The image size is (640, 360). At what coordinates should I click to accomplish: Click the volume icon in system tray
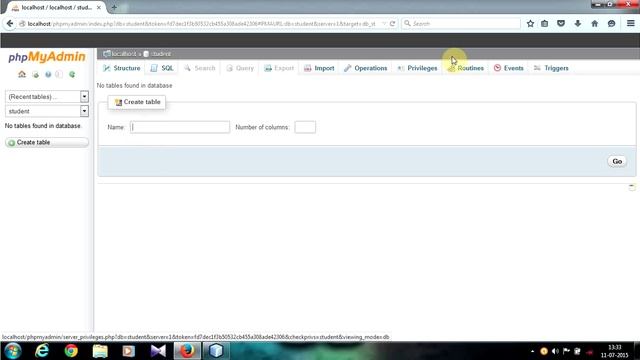(x=555, y=351)
